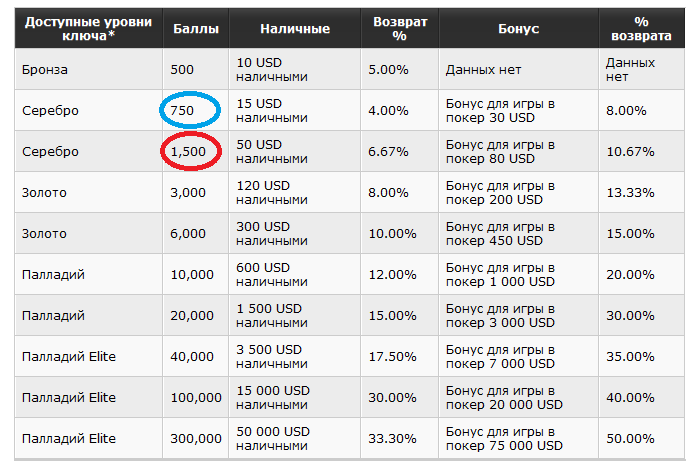Select the 'Бонус' column header
Screen dimensions: 697x473
518,29
